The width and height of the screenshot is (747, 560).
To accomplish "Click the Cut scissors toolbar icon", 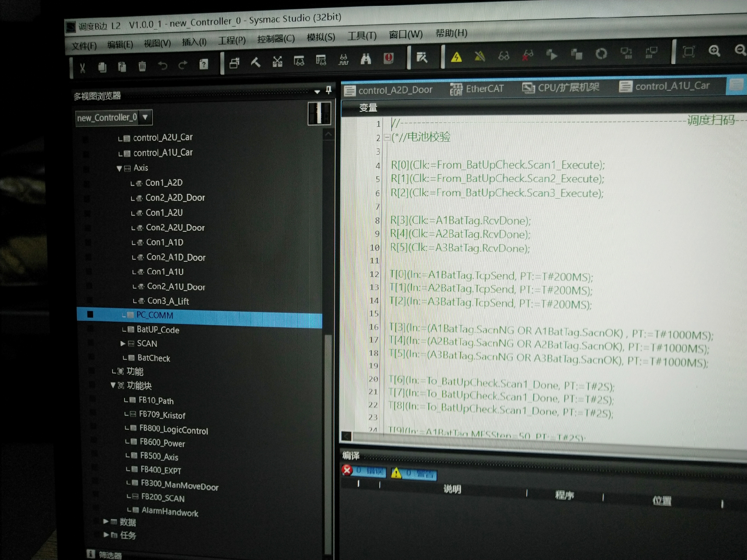I will coord(82,68).
